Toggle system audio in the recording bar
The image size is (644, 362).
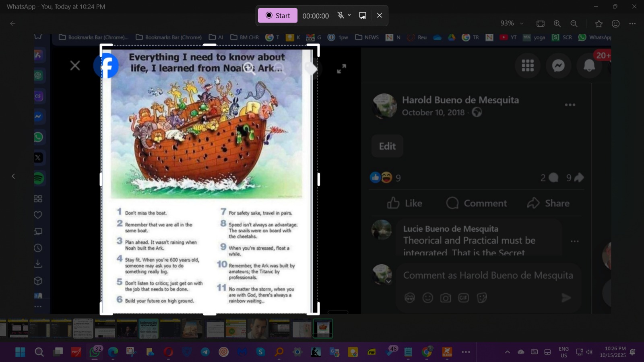tap(363, 15)
